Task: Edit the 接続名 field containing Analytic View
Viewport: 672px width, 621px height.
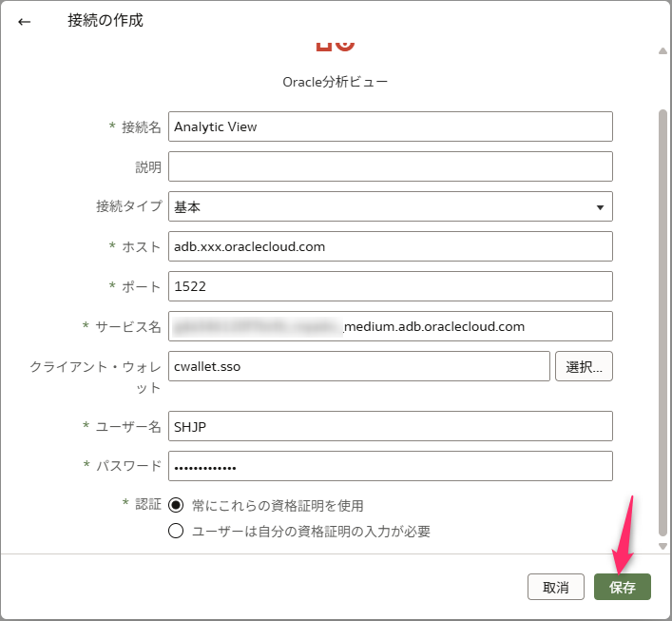Action: click(391, 126)
